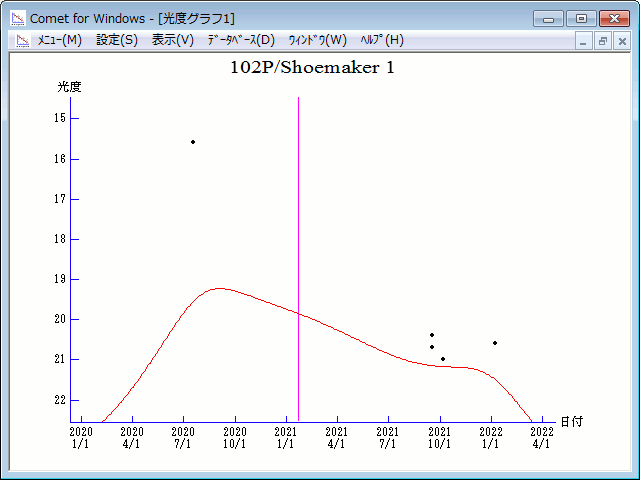Click the magenta vertical date line

point(298,250)
